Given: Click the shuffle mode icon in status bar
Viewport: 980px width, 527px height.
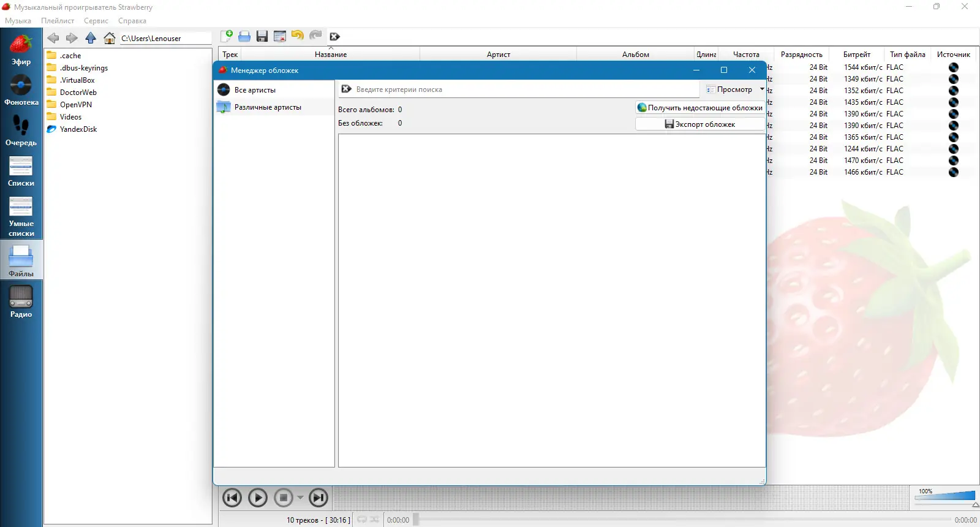Looking at the screenshot, I should tap(374, 520).
